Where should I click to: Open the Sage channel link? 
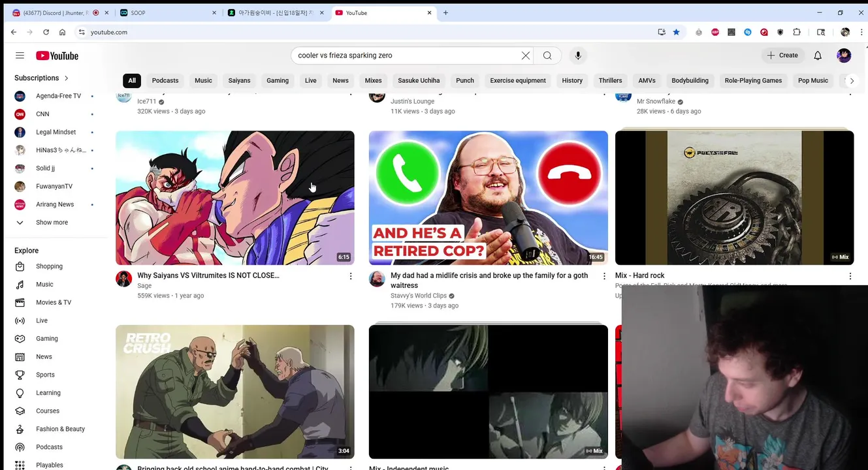click(x=144, y=286)
